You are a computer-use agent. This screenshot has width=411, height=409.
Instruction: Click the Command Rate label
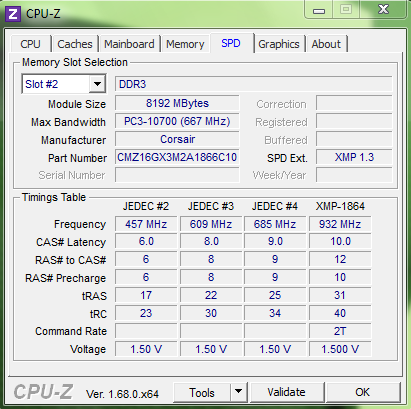coord(71,331)
